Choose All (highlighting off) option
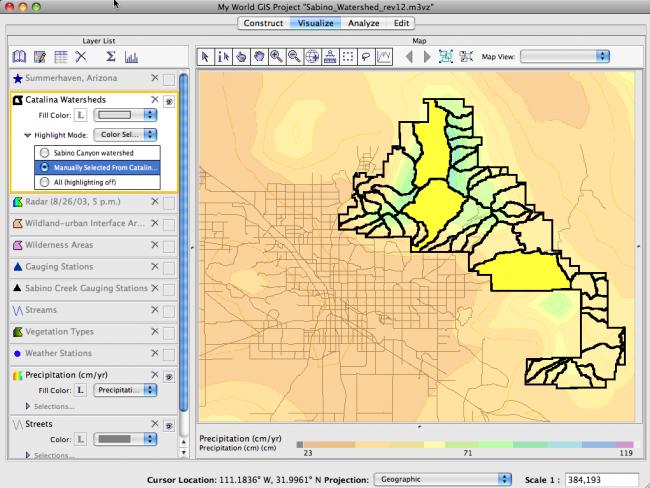Image resolution: width=650 pixels, height=488 pixels. click(x=43, y=182)
